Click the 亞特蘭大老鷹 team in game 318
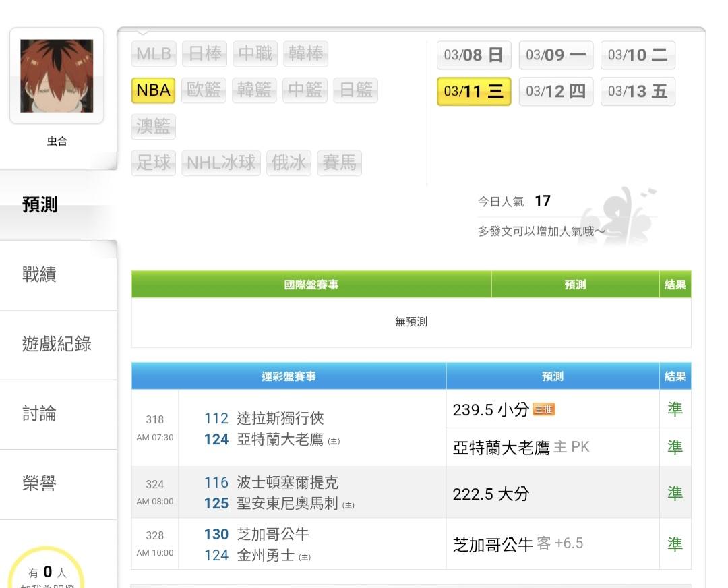This screenshot has width=728, height=588. pos(280,440)
